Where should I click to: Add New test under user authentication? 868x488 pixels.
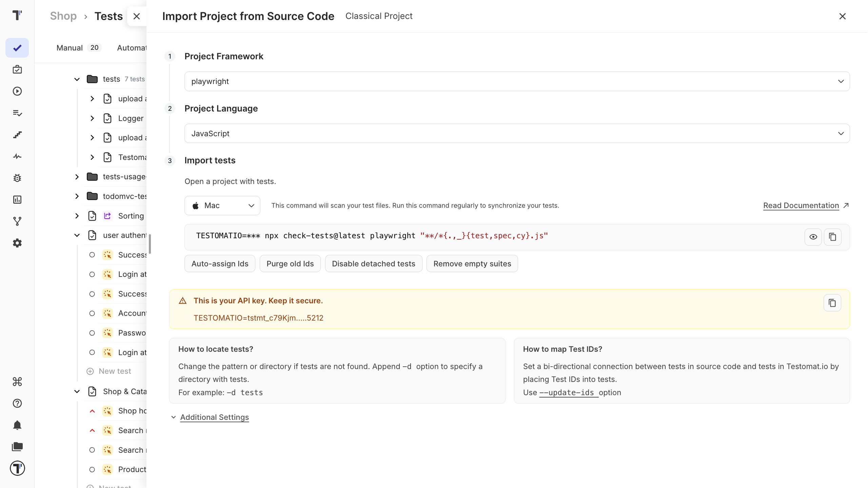coord(109,371)
